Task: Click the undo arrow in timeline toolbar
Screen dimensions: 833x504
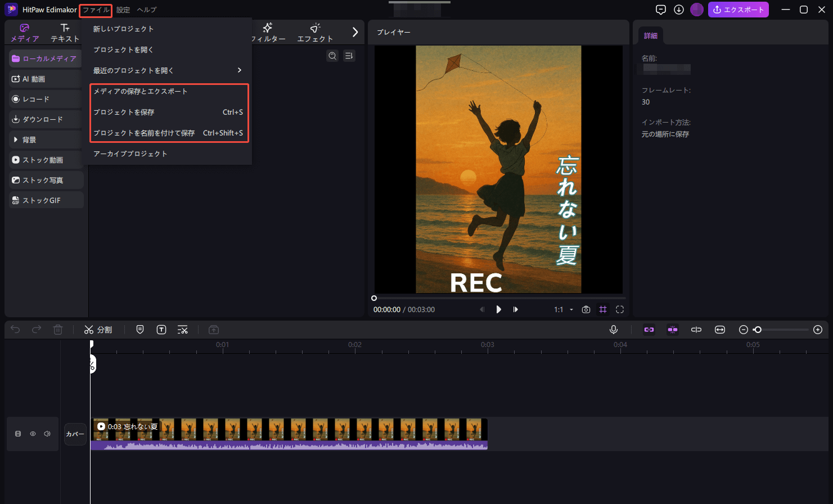Action: 15,330
